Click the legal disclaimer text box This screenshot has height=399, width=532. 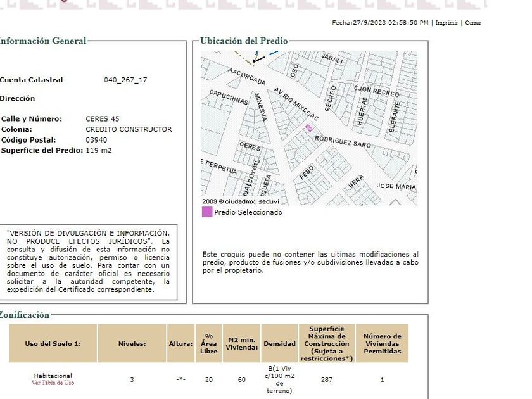[x=88, y=262]
